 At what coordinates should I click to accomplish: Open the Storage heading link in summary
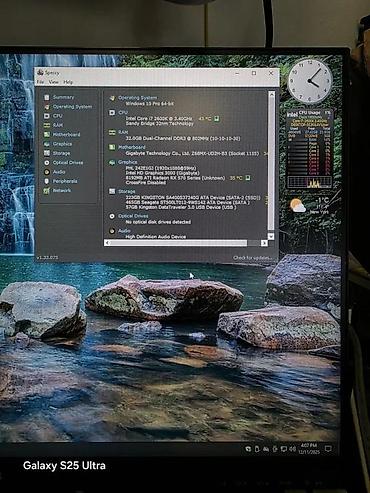pyautogui.click(x=127, y=191)
